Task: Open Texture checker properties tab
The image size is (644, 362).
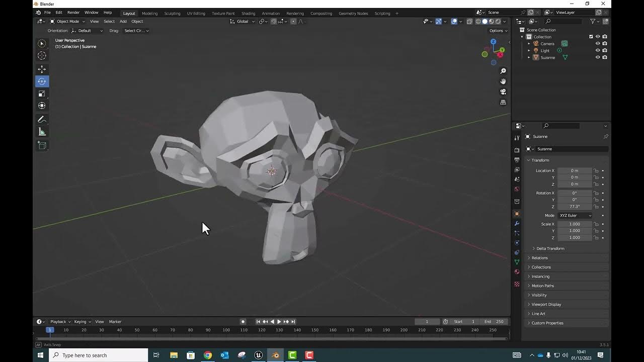Action: tap(517, 284)
